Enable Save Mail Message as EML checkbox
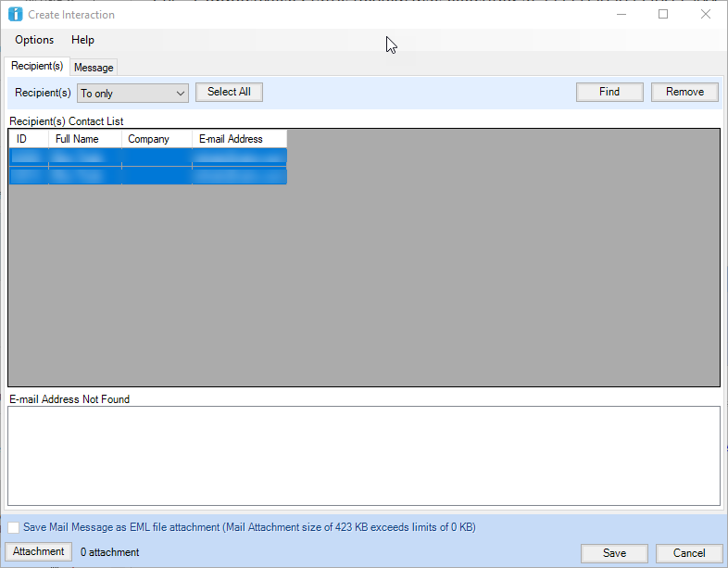This screenshot has height=568, width=728. [x=13, y=527]
